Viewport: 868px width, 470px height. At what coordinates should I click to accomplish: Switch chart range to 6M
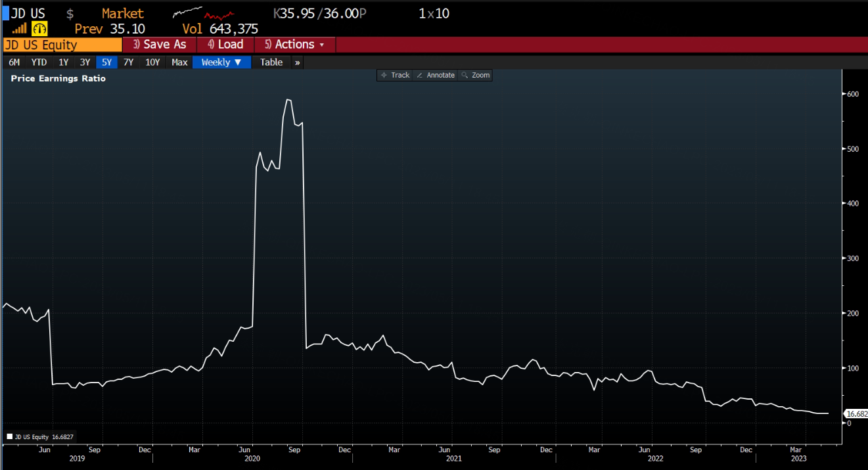click(x=14, y=62)
